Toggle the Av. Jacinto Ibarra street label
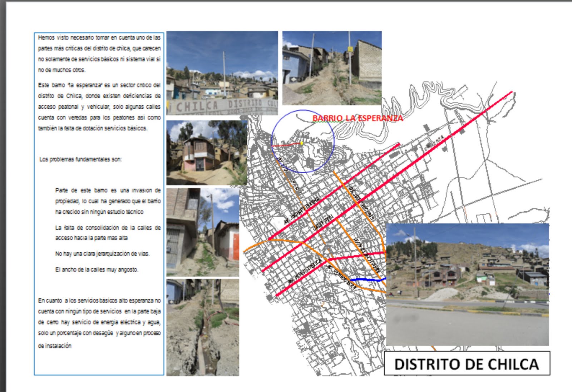The height and width of the screenshot is (392, 572). (297, 207)
